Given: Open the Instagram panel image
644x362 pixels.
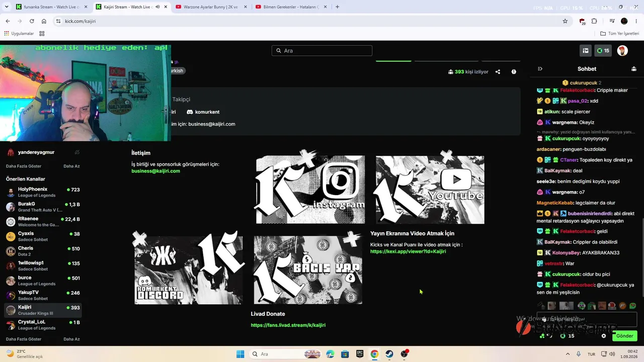Looking at the screenshot, I should click(x=310, y=187).
